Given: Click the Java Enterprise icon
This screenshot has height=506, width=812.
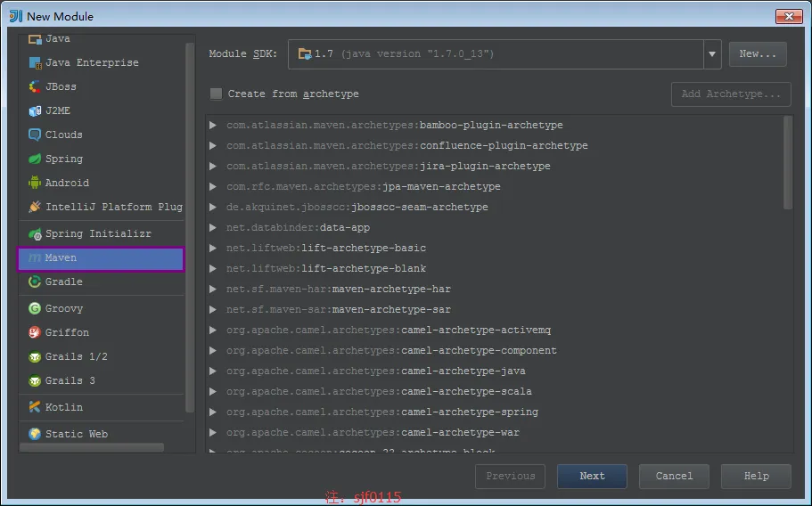Looking at the screenshot, I should (x=35, y=62).
